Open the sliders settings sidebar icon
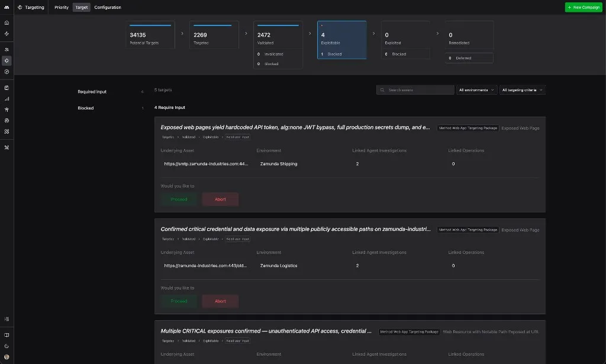Viewport: 606px width, 364px height. point(7,319)
